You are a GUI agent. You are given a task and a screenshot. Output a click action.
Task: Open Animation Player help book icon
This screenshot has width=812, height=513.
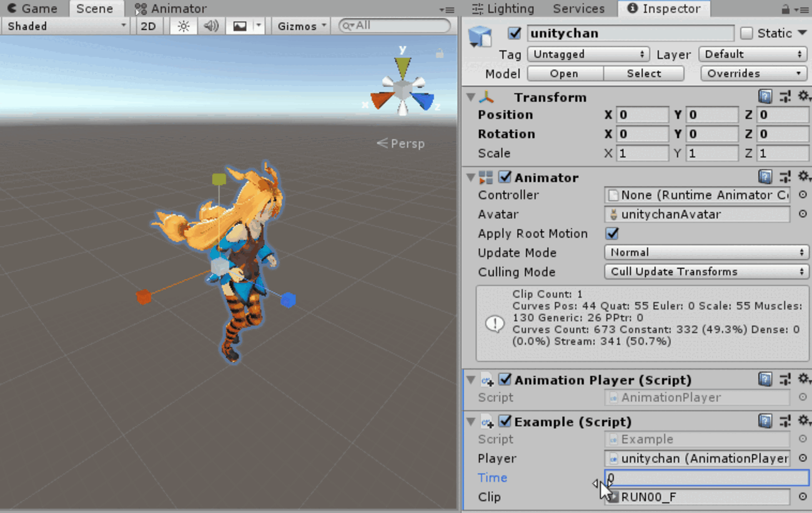[x=765, y=379]
